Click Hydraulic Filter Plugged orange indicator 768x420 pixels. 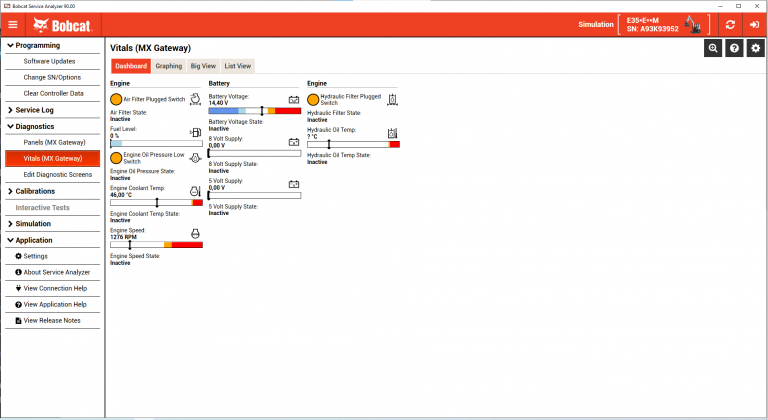click(x=313, y=99)
